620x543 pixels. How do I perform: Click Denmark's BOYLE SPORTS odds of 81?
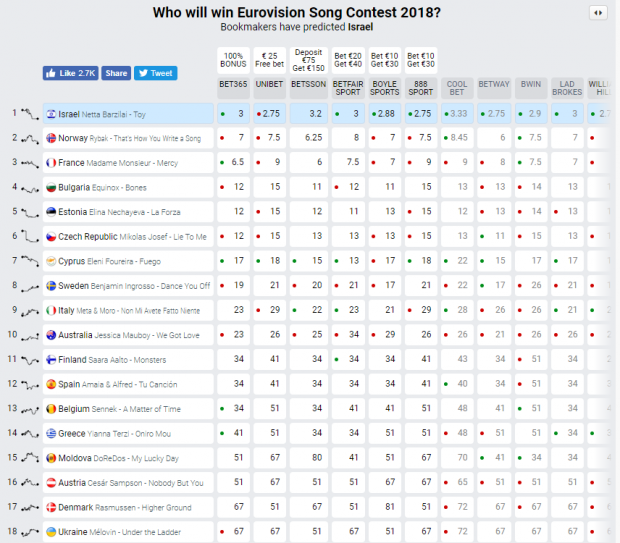[384, 507]
